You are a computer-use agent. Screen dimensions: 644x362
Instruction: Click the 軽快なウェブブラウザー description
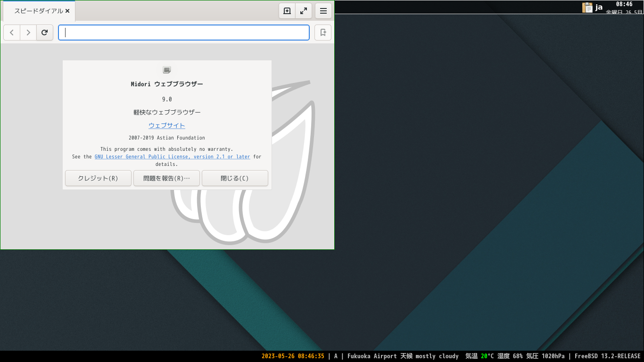(x=167, y=112)
